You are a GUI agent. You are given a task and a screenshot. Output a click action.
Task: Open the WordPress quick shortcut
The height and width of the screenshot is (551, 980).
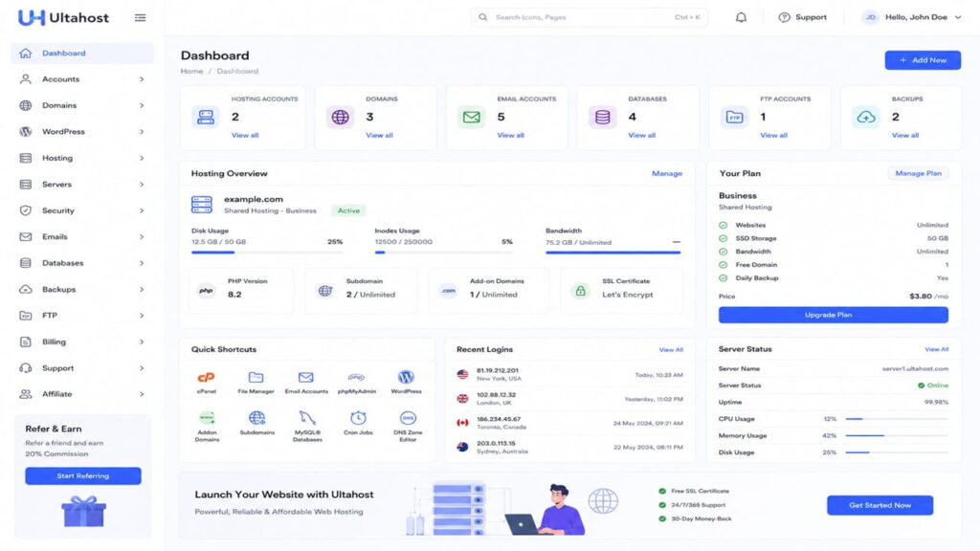(x=406, y=382)
